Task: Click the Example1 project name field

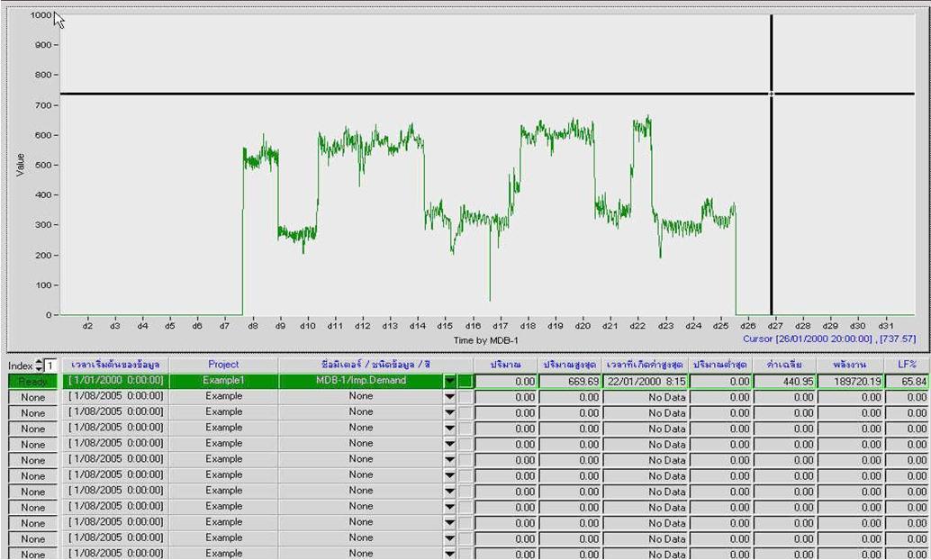Action: coord(223,382)
